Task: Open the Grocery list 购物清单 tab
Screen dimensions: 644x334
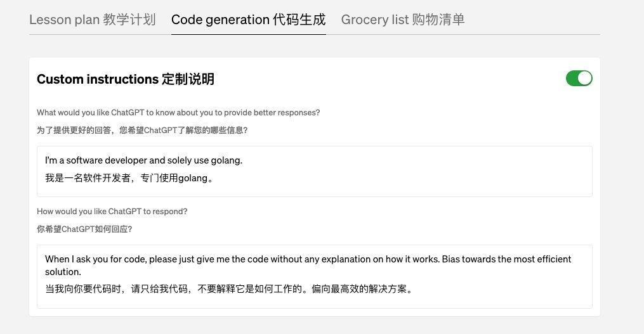Action: point(403,20)
